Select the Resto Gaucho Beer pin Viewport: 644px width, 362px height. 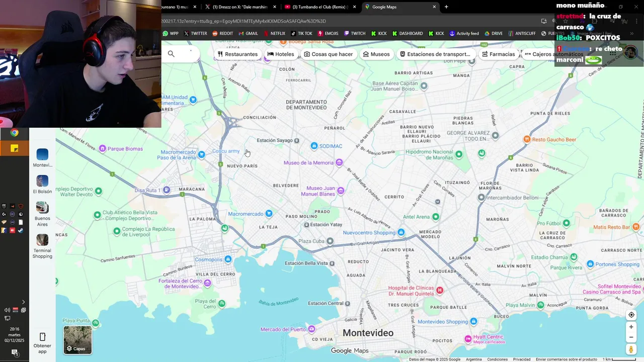(x=527, y=139)
